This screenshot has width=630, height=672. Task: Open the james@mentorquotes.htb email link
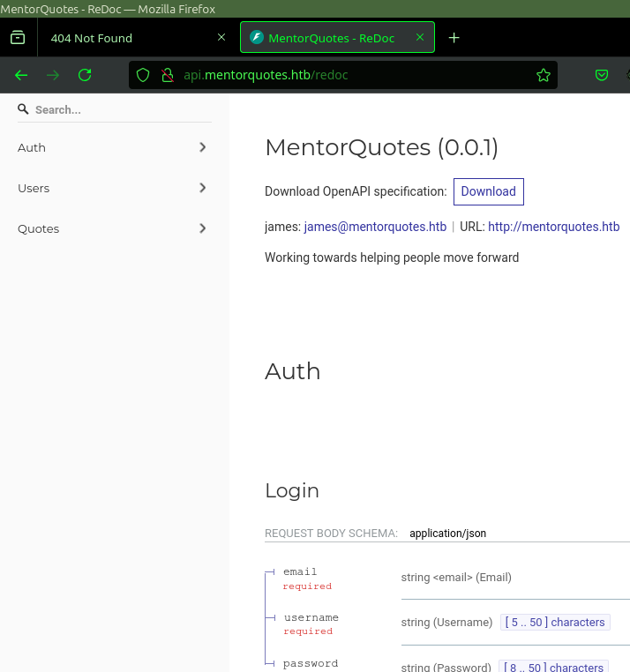coord(375,227)
